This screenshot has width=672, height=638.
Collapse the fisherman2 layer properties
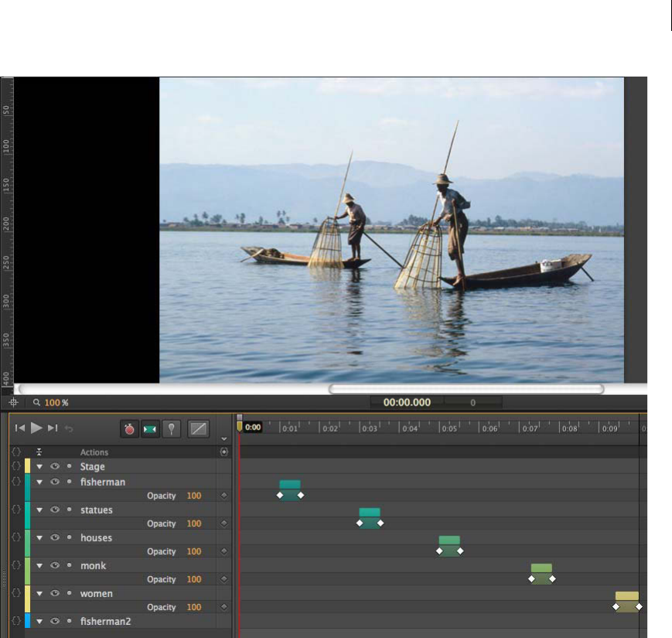(x=39, y=621)
